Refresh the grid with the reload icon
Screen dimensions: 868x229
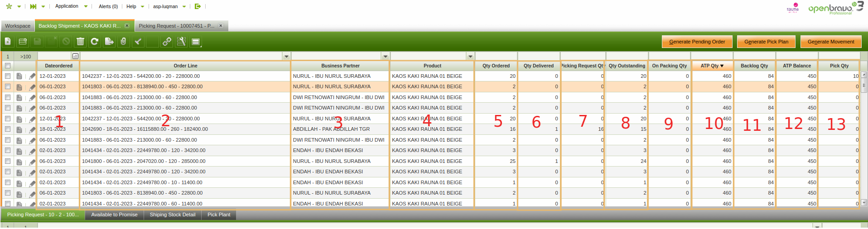tap(94, 42)
